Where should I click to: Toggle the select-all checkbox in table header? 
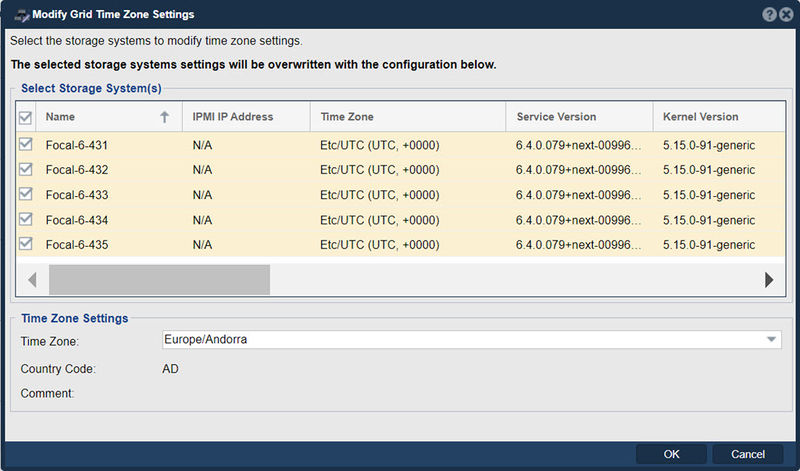click(25, 118)
